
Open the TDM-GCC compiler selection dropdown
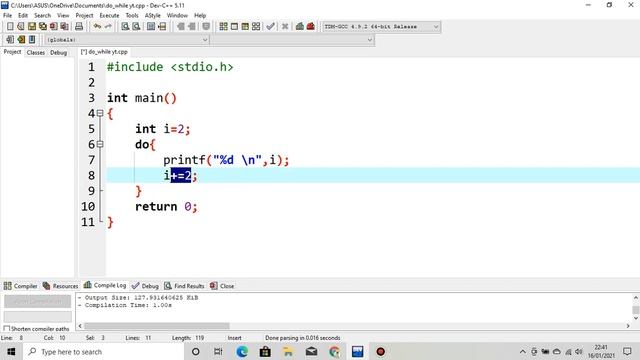381,27
